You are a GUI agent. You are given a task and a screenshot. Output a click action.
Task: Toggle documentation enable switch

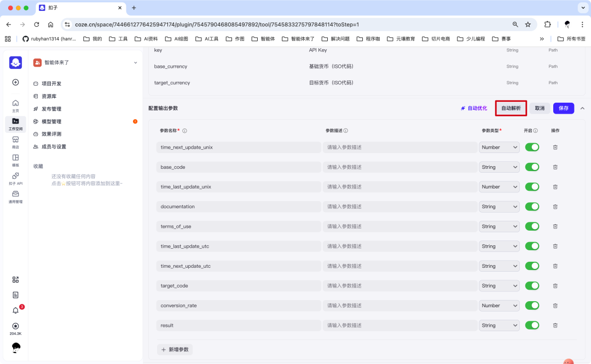tap(532, 207)
